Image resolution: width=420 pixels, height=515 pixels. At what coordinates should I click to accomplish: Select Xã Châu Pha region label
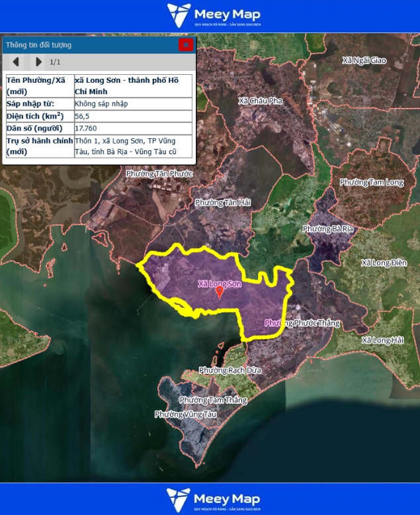[261, 101]
